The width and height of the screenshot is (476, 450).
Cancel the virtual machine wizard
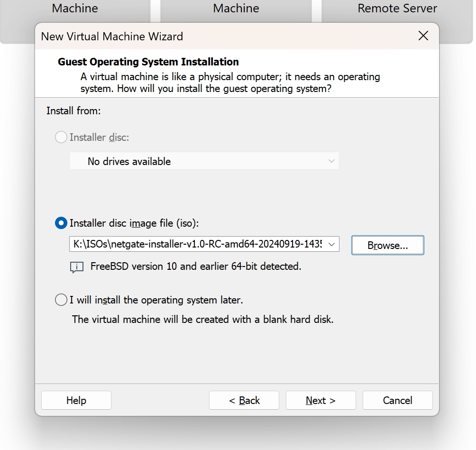pos(398,400)
